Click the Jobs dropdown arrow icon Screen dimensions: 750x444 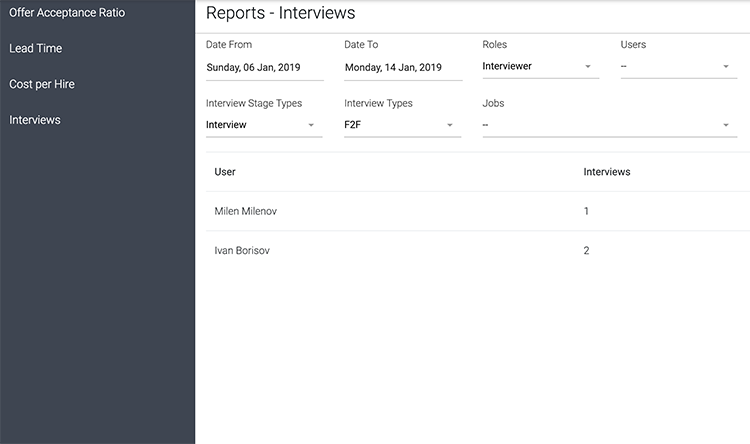726,125
